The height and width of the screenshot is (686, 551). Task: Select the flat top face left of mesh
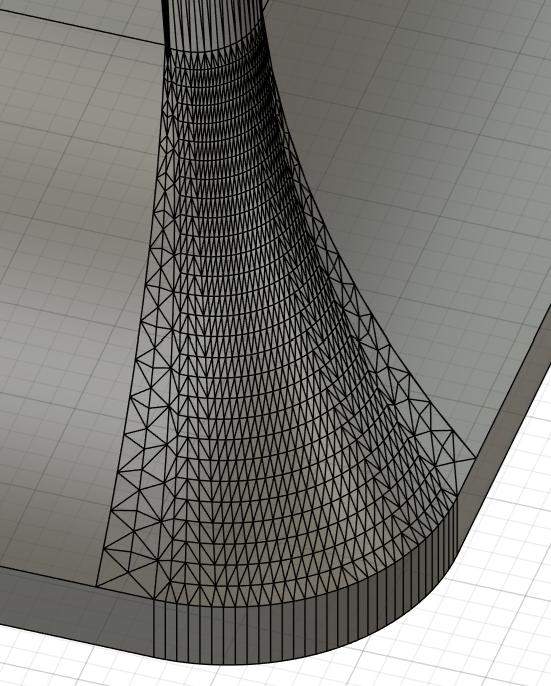74,306
